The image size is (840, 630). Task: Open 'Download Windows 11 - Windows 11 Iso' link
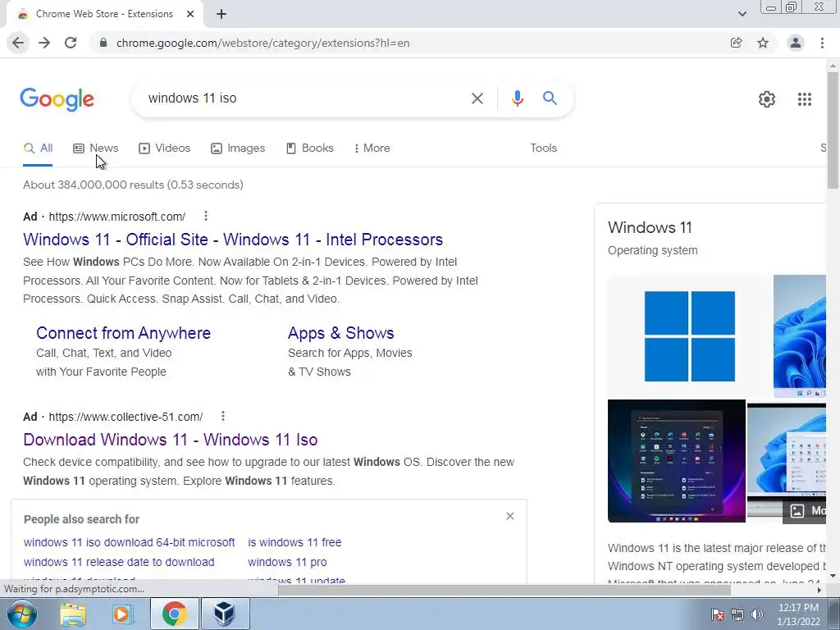(171, 440)
